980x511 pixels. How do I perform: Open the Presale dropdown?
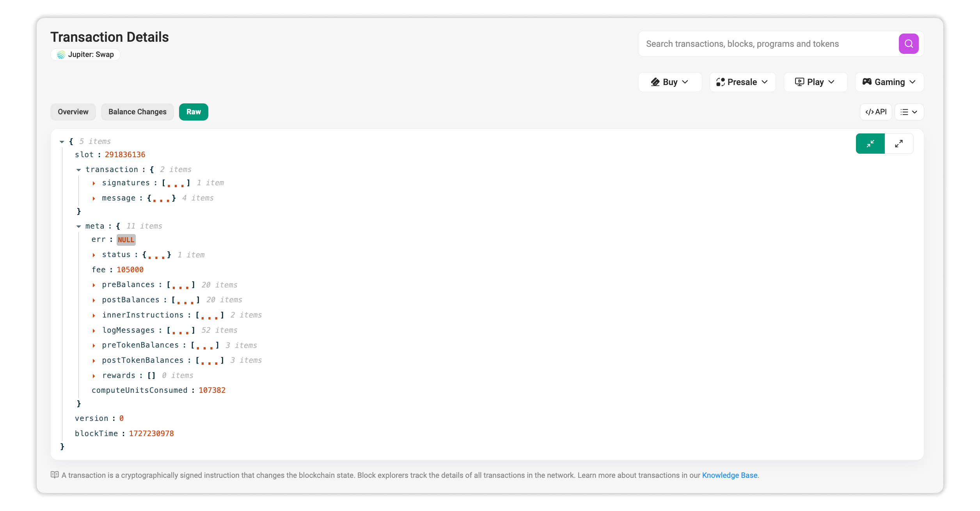coord(742,82)
